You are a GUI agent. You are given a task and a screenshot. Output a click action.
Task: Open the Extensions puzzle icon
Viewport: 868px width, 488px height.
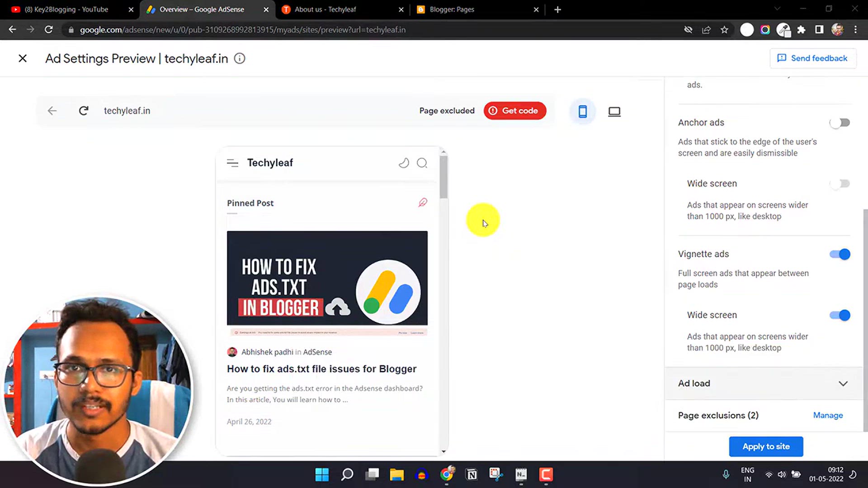coord(801,30)
